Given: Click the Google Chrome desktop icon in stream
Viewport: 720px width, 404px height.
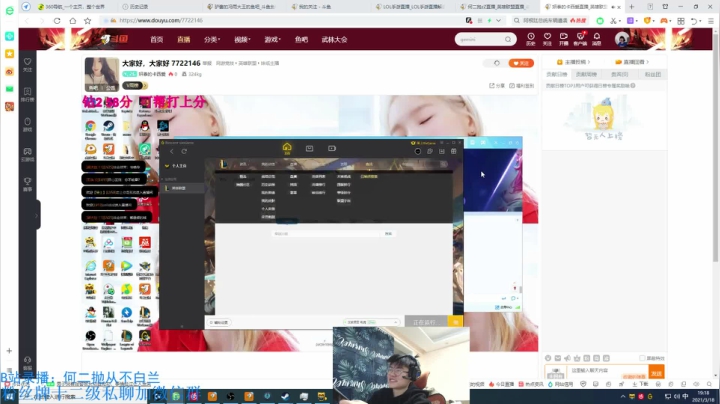Looking at the screenshot, I should coord(90,129).
